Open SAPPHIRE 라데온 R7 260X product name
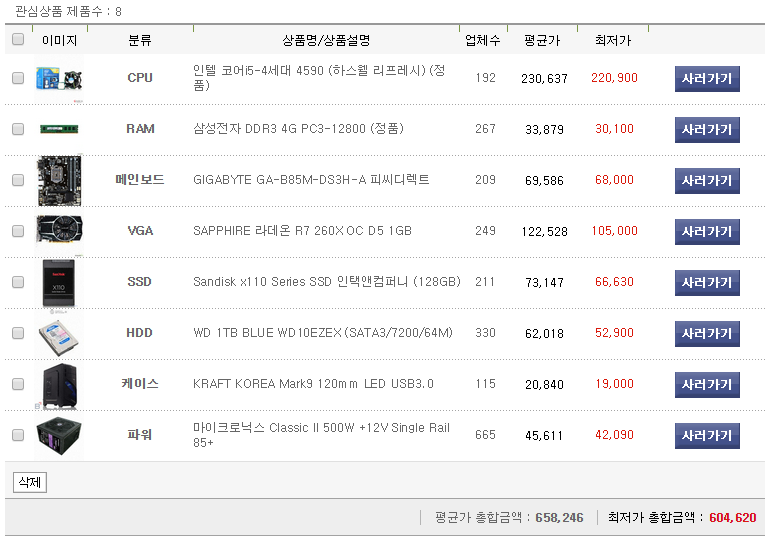Image resolution: width=773 pixels, height=545 pixels. coord(302,231)
